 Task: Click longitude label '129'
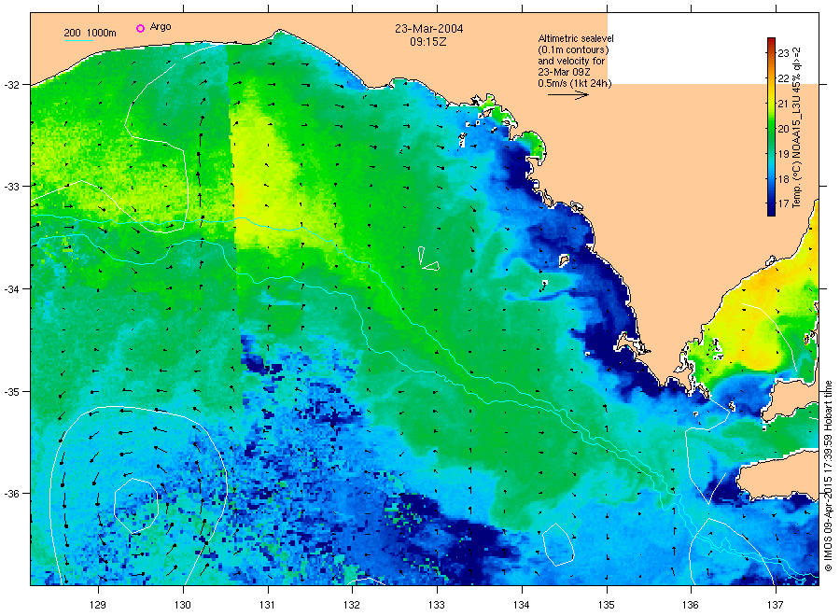point(97,605)
